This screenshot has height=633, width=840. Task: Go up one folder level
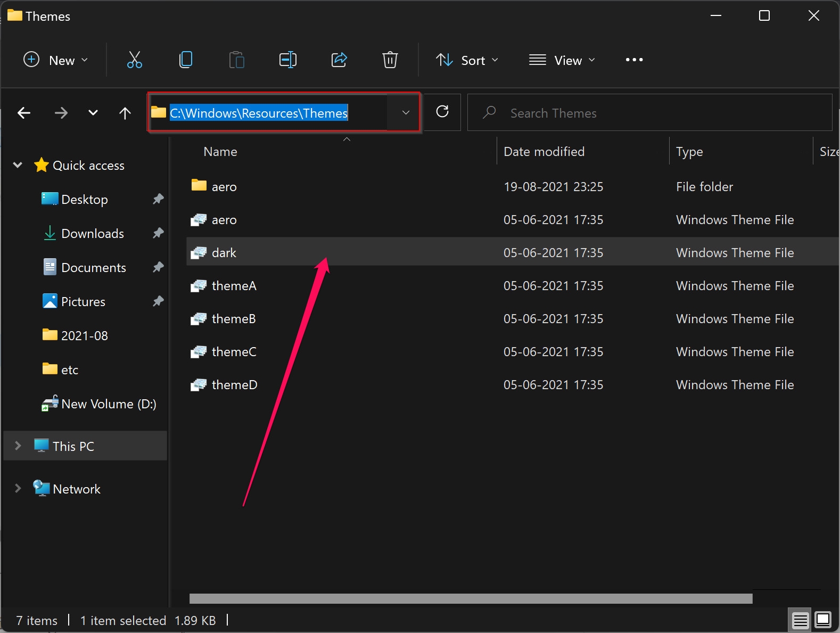pos(125,113)
